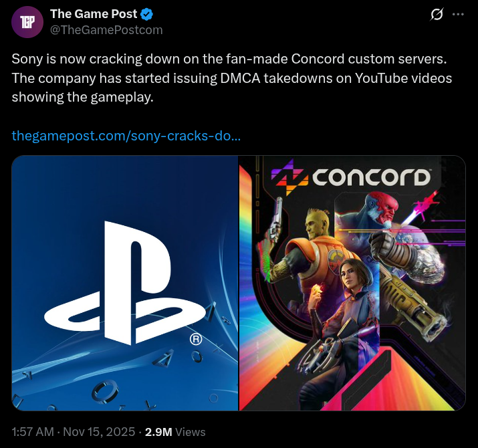
Task: Open the blue PlayStation image
Action: click(x=125, y=283)
